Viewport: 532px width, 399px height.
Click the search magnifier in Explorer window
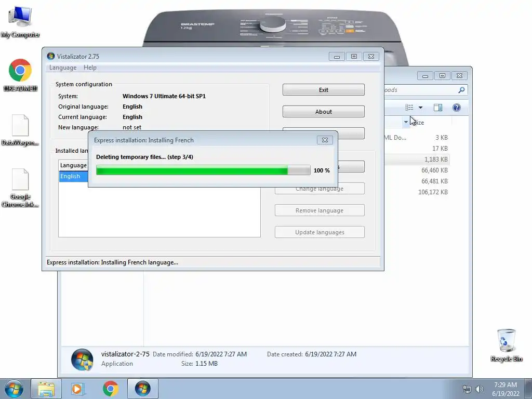pos(461,90)
